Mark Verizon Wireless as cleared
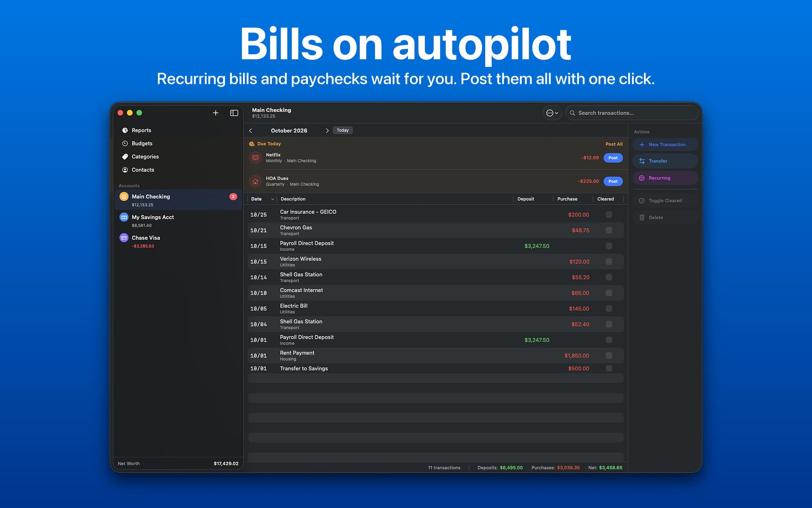 pos(609,262)
